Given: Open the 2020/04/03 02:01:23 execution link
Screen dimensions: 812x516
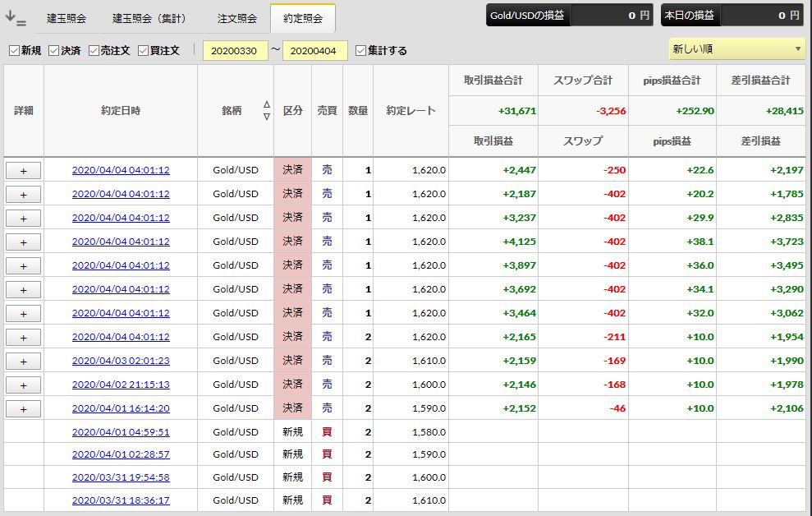Looking at the screenshot, I should tap(121, 361).
